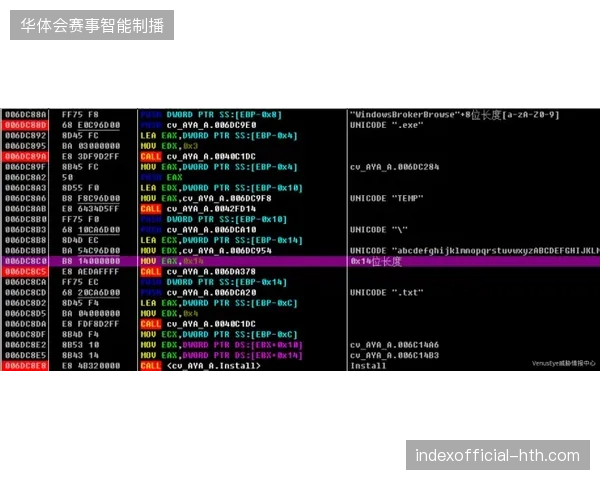This screenshot has width=600, height=480.
Task: Select instruction MOV EDX,0x3
Action: coord(169,146)
